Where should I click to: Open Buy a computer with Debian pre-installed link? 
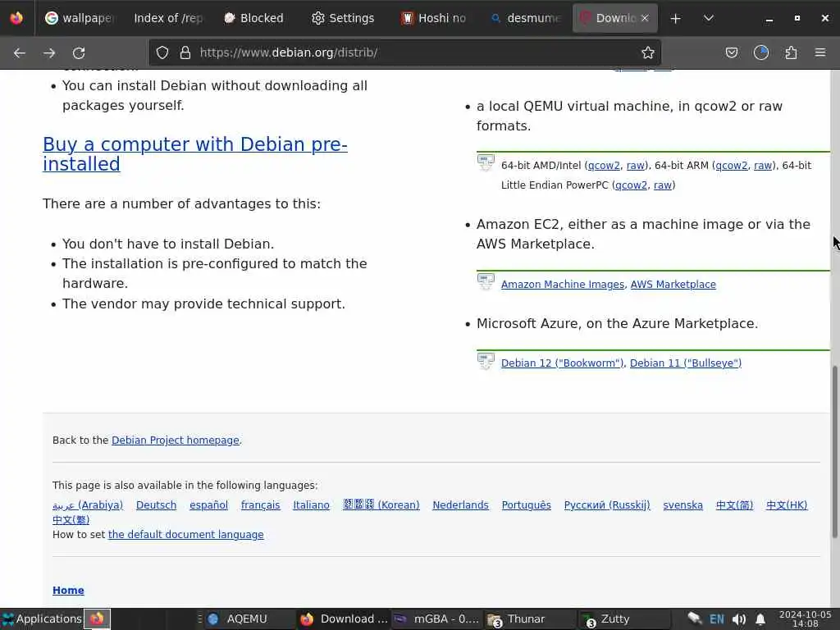pos(195,153)
